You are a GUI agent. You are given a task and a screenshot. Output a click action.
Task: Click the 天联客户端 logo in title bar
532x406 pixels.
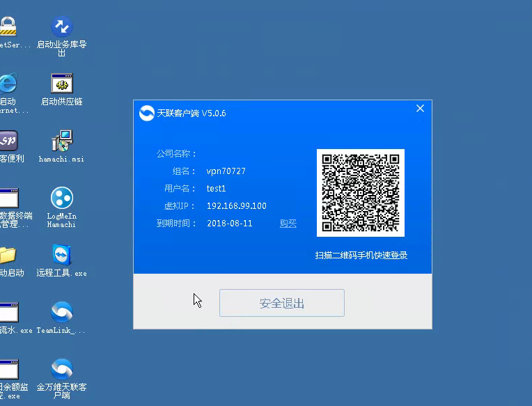click(147, 114)
